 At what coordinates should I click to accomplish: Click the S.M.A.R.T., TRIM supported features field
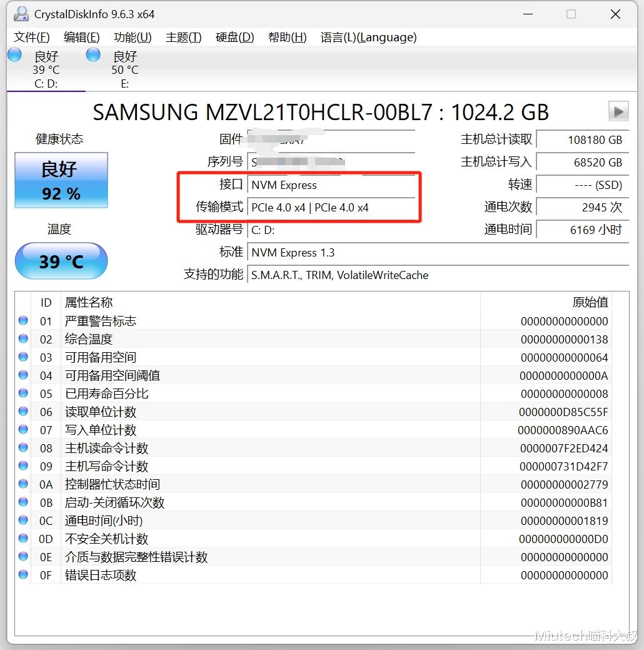click(438, 275)
